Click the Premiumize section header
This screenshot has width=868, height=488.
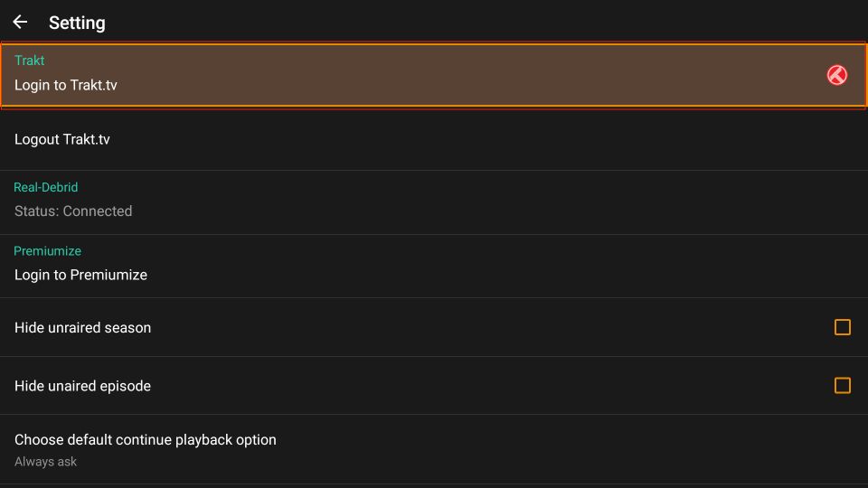48,251
